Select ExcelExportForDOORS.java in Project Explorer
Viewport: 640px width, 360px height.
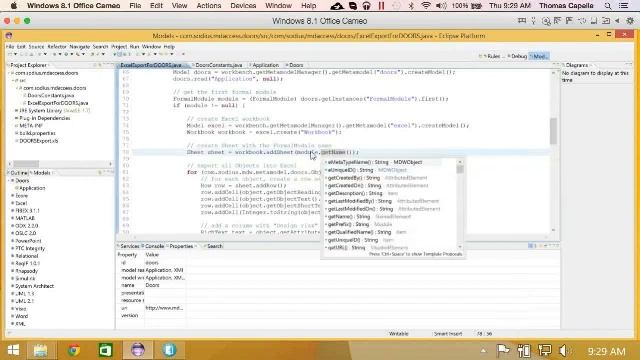click(58, 103)
